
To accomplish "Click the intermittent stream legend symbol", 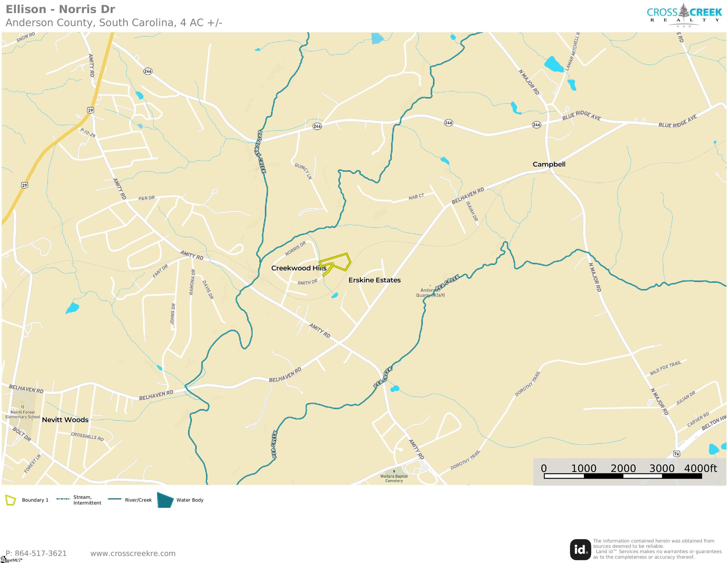I will (63, 499).
